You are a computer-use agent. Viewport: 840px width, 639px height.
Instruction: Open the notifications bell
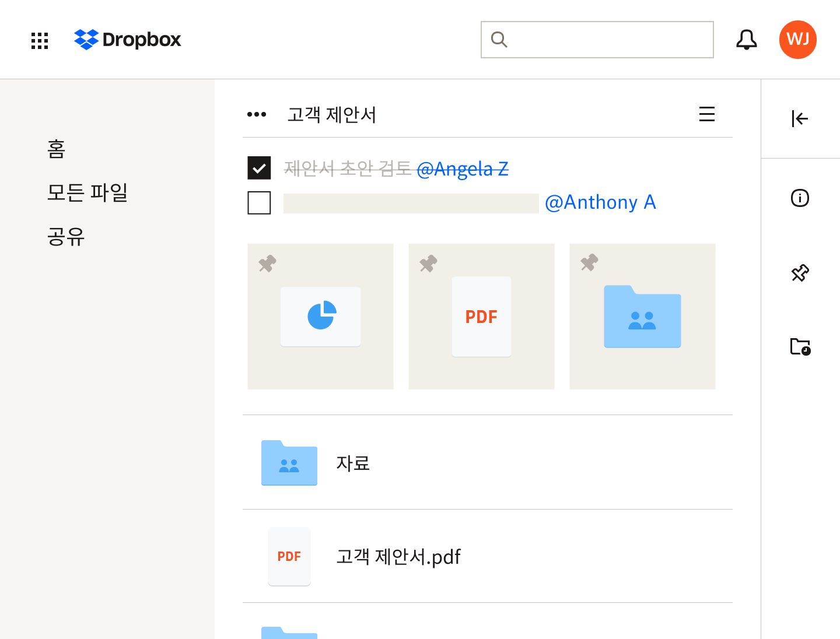(746, 40)
